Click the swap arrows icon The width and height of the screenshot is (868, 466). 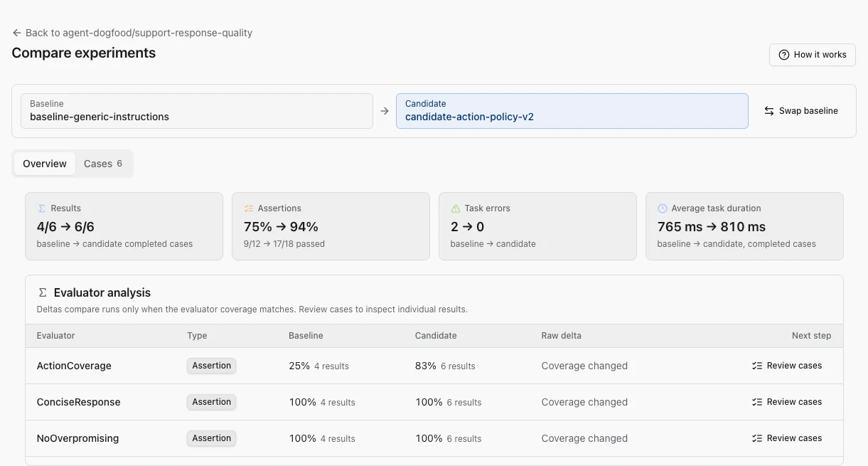coord(769,111)
